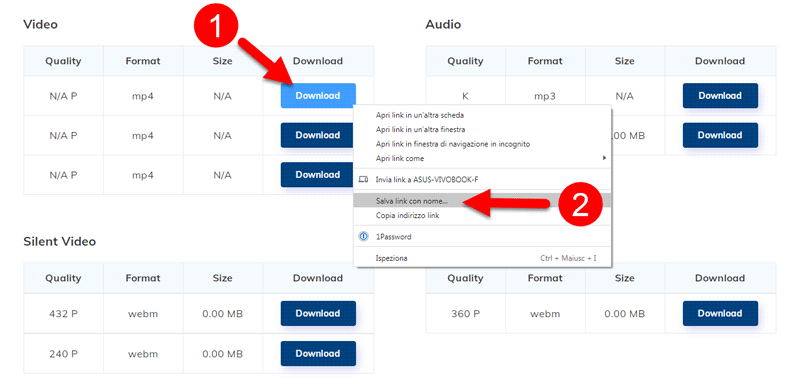Download the 432 P webm silent video
This screenshot has height=384, width=793.
(318, 313)
